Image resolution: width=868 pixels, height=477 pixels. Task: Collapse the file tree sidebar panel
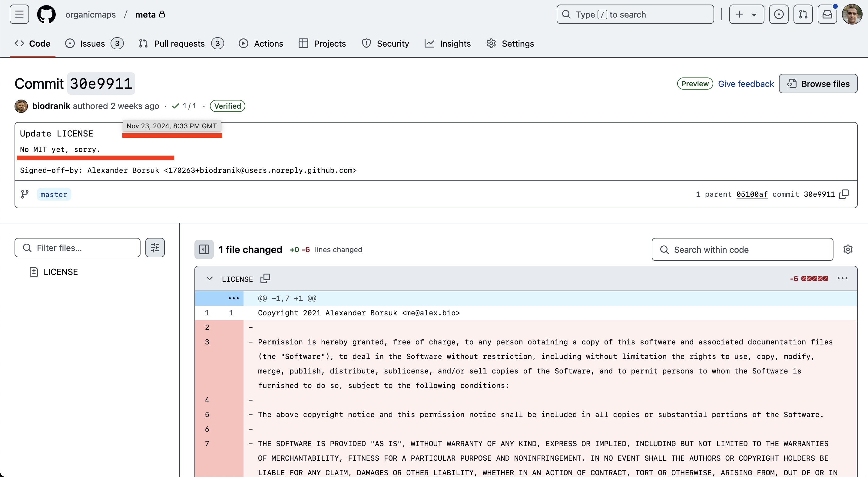coord(204,249)
